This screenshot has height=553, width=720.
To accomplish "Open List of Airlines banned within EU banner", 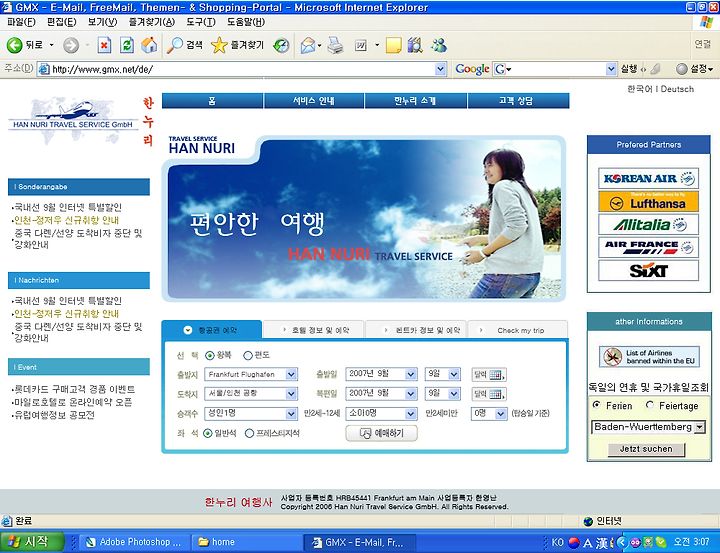I will coord(649,357).
